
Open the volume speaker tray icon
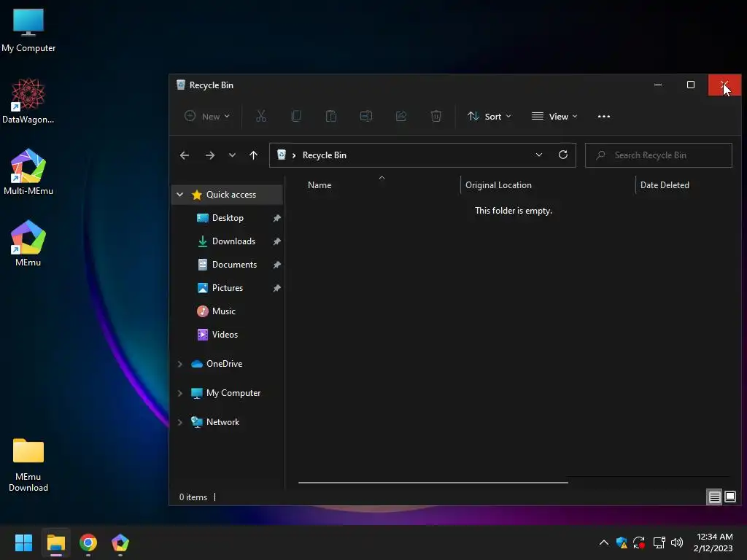click(x=676, y=542)
